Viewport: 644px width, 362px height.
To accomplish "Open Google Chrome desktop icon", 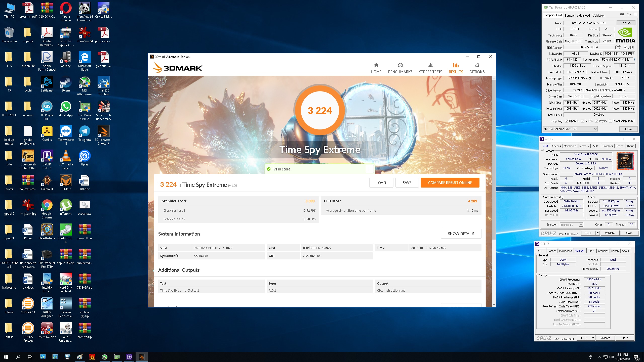I will [x=47, y=209].
